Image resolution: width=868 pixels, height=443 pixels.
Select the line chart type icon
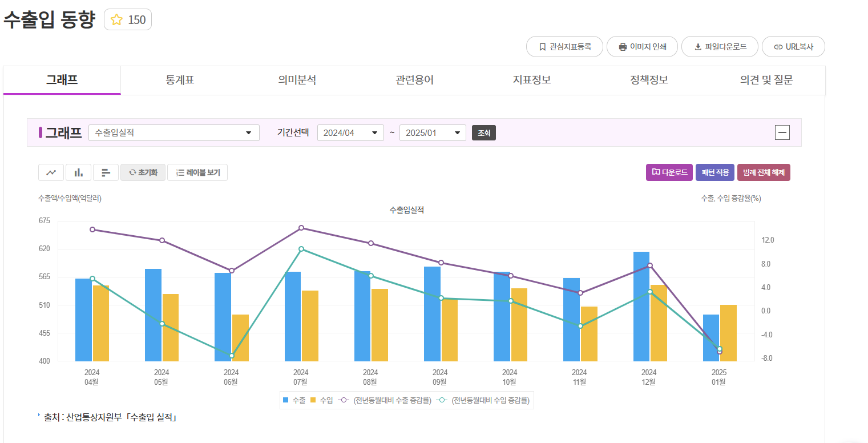point(51,172)
